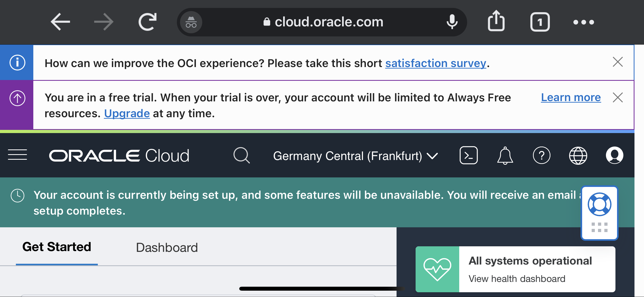Open the notifications bell icon
644x297 pixels.
click(505, 155)
